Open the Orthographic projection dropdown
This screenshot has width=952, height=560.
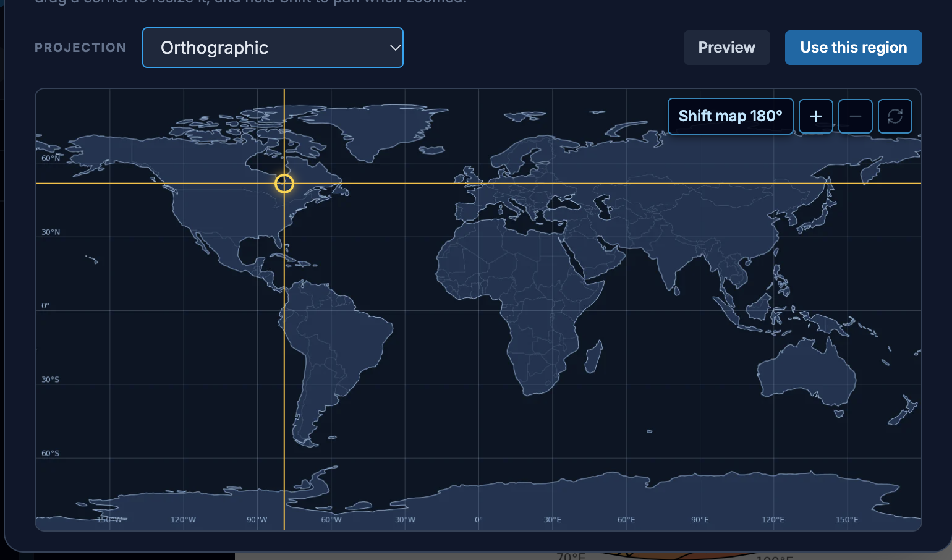273,48
